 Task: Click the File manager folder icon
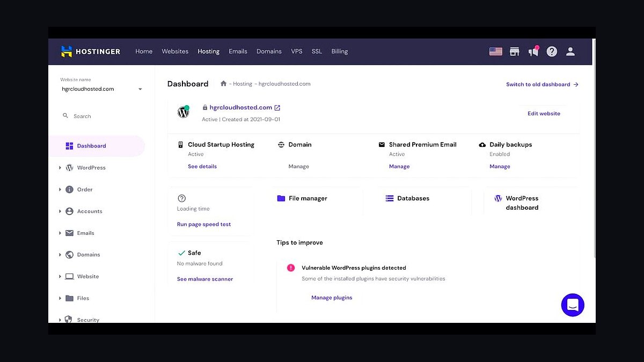pos(281,198)
